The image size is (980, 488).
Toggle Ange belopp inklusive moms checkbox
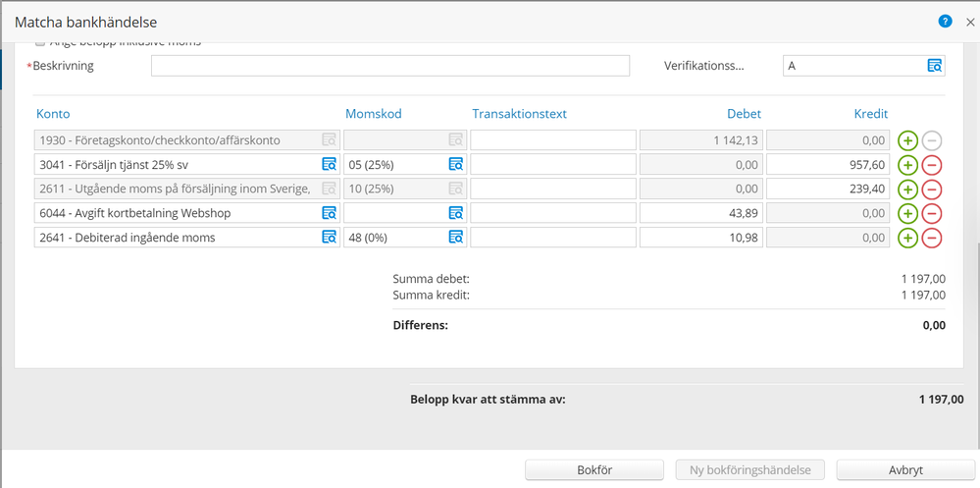coord(40,43)
